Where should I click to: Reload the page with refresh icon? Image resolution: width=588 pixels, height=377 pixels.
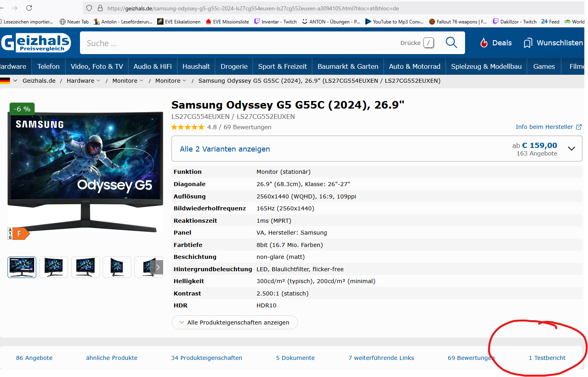point(29,8)
